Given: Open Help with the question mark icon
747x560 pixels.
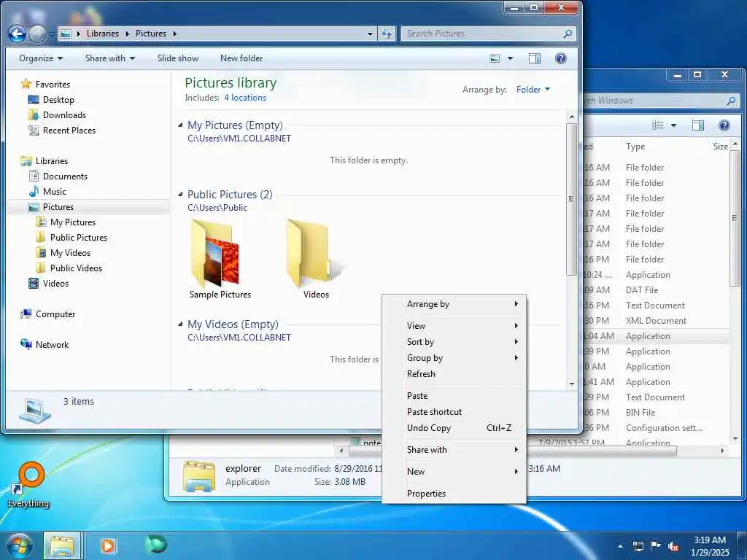Looking at the screenshot, I should [561, 58].
